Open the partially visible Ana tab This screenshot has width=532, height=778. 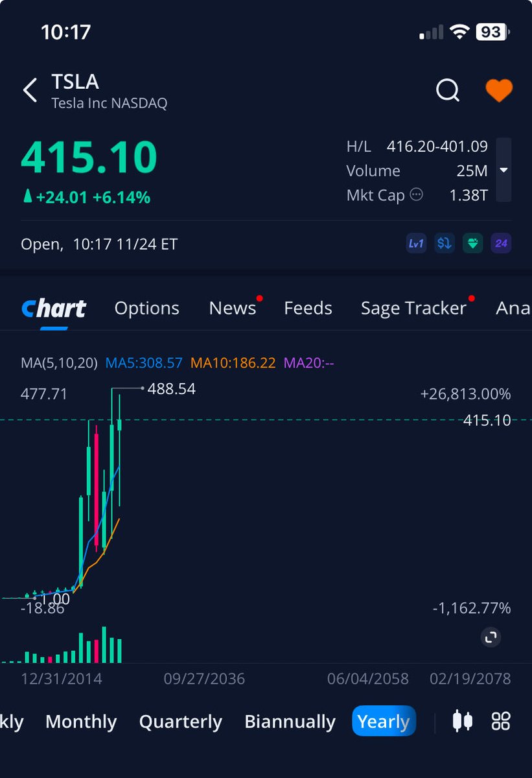(x=513, y=308)
